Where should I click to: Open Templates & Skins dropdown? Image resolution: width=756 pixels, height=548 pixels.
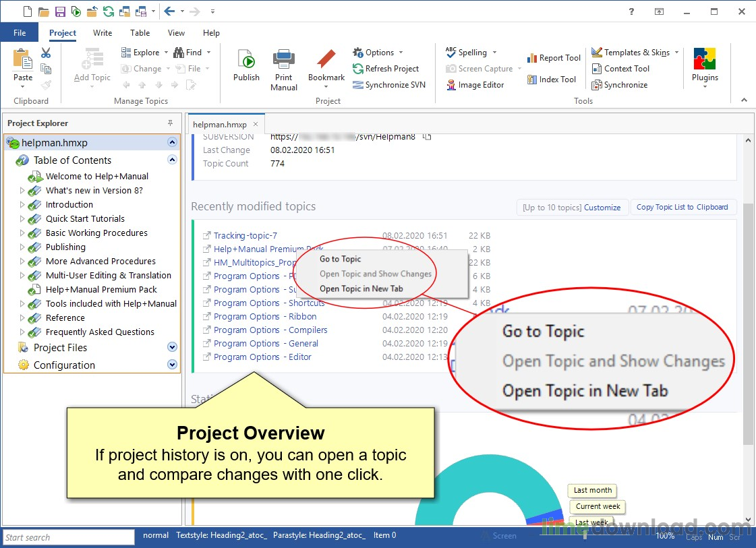[x=635, y=53]
